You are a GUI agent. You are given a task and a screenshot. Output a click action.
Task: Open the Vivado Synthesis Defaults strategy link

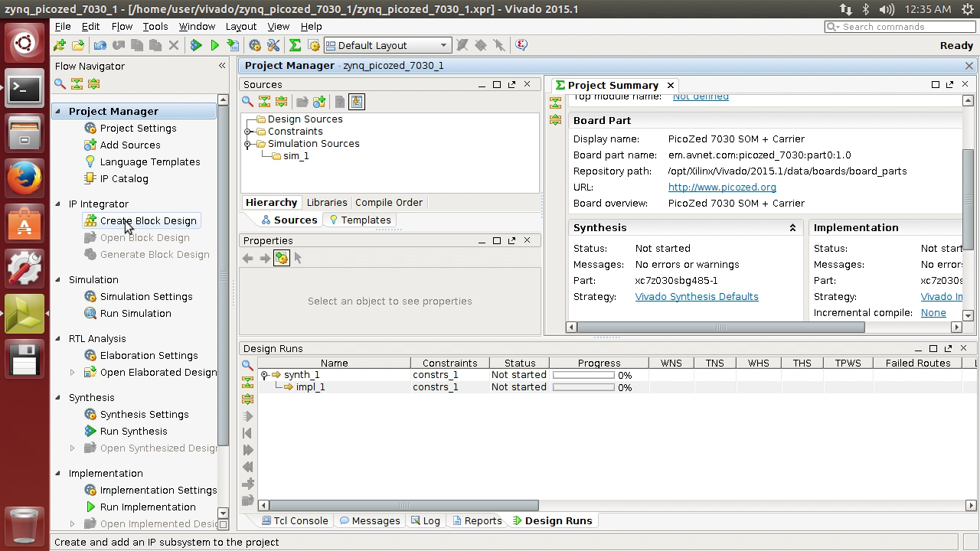coord(697,296)
